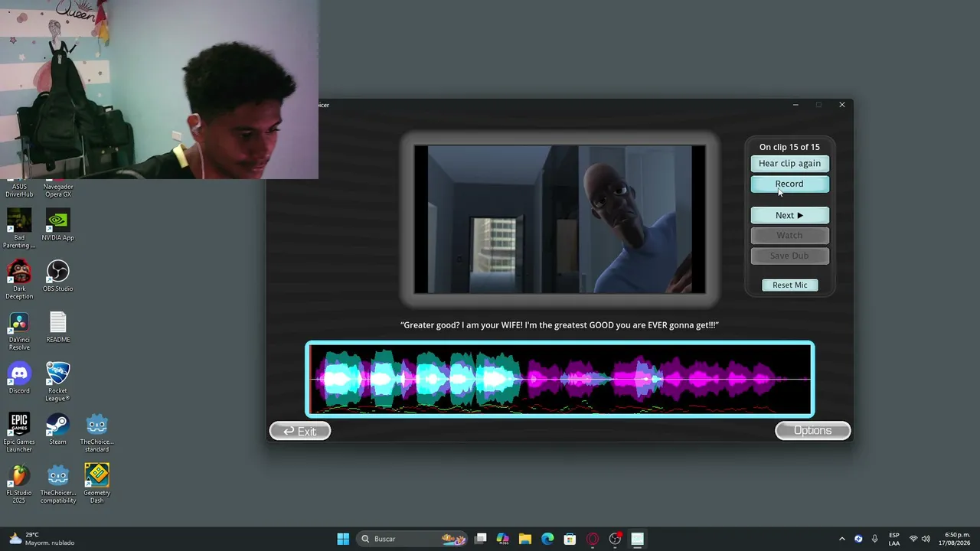This screenshot has height=551, width=980.
Task: Click the blue round system tray icon
Action: point(858,539)
